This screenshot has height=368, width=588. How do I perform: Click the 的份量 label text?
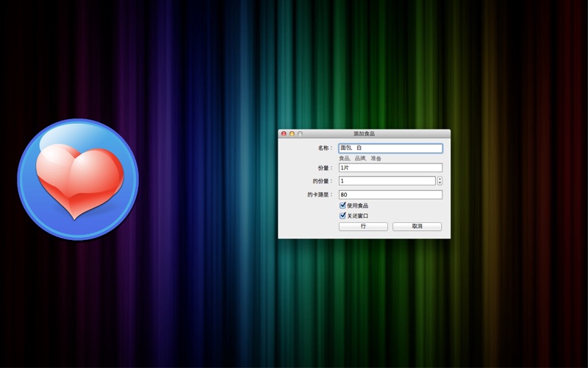pyautogui.click(x=322, y=181)
